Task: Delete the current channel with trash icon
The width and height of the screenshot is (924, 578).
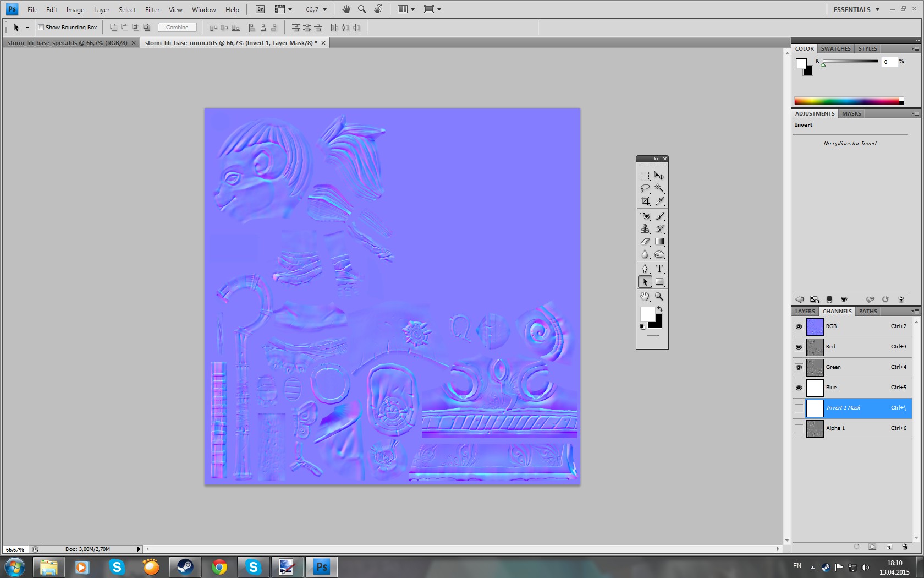Action: (x=905, y=547)
